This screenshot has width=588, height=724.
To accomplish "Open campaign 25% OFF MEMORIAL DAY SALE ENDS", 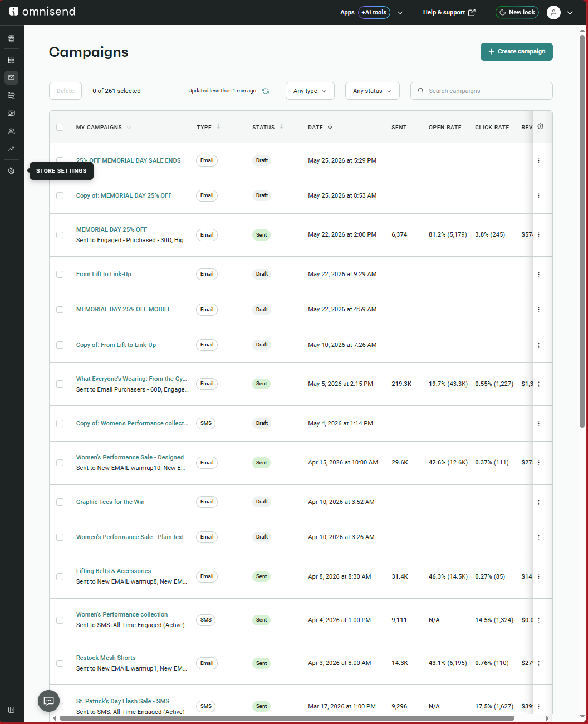I will coord(129,160).
